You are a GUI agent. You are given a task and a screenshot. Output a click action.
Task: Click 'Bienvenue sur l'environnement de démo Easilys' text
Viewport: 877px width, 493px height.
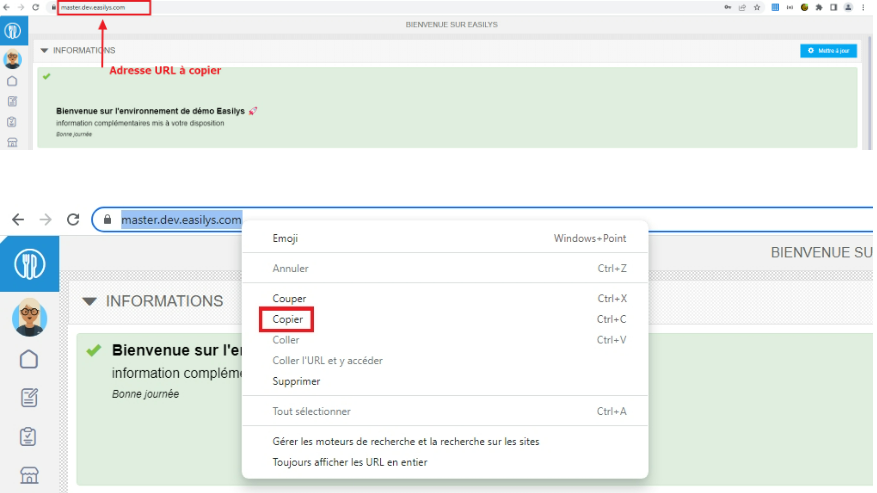click(150, 111)
